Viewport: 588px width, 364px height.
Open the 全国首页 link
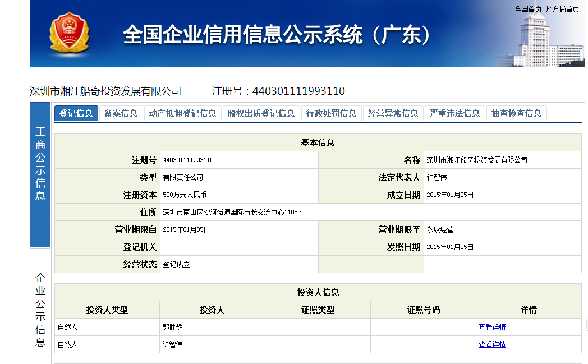click(528, 8)
